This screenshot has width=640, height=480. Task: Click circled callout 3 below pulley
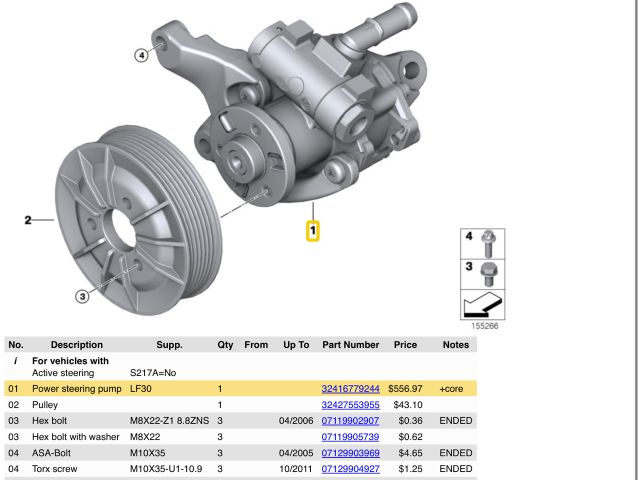[83, 295]
